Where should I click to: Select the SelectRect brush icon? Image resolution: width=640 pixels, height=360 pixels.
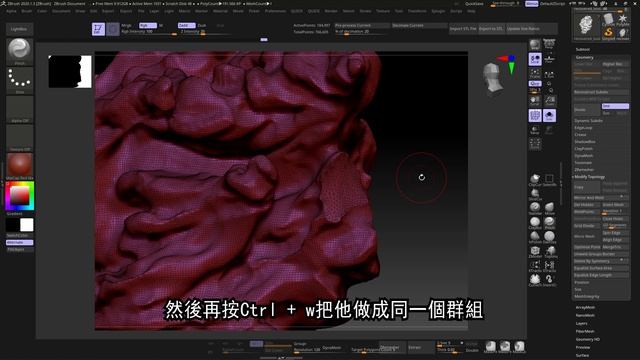pos(549,180)
